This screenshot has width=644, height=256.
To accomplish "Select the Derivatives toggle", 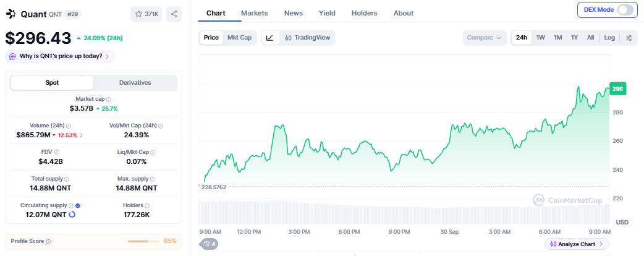I will click(135, 83).
